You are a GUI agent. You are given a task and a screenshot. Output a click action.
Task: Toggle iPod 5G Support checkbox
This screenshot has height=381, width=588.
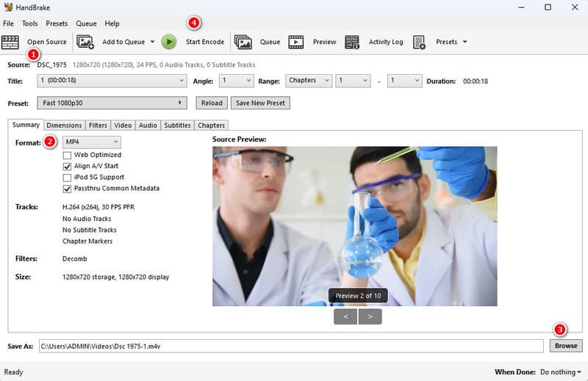coord(68,177)
